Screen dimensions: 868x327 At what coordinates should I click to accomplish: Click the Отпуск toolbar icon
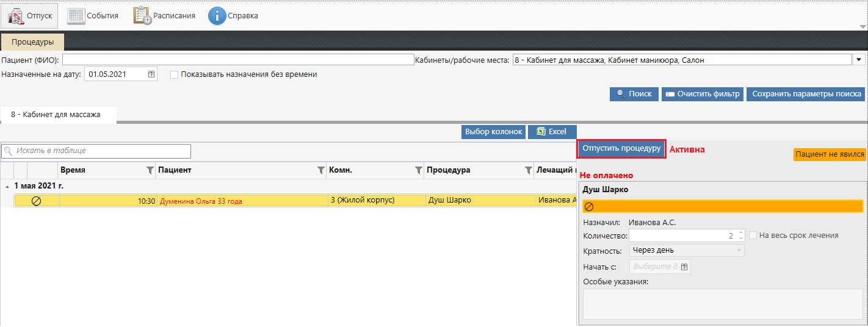(16, 16)
